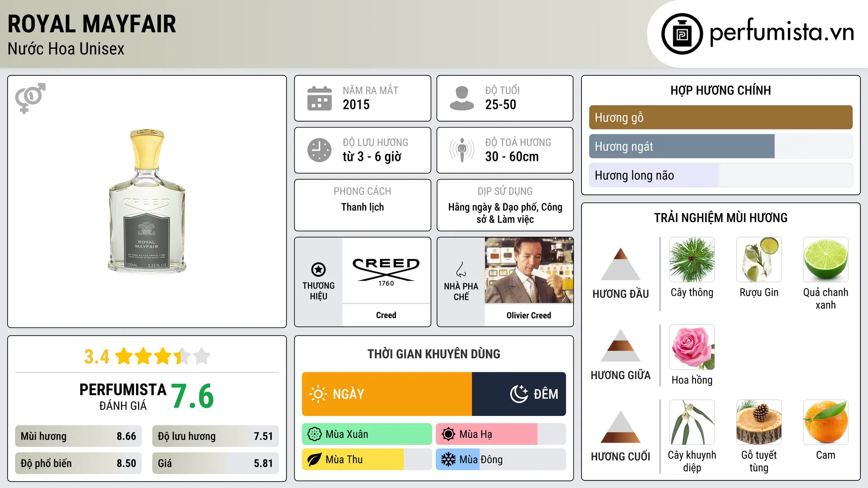Click the PERFUMISTA ĐÁNH GIÁ label

(x=123, y=396)
